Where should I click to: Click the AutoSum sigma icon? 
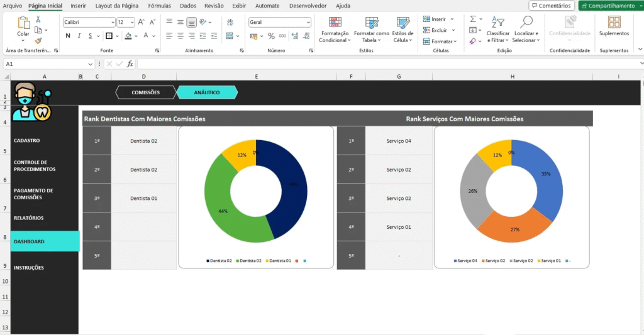click(473, 19)
